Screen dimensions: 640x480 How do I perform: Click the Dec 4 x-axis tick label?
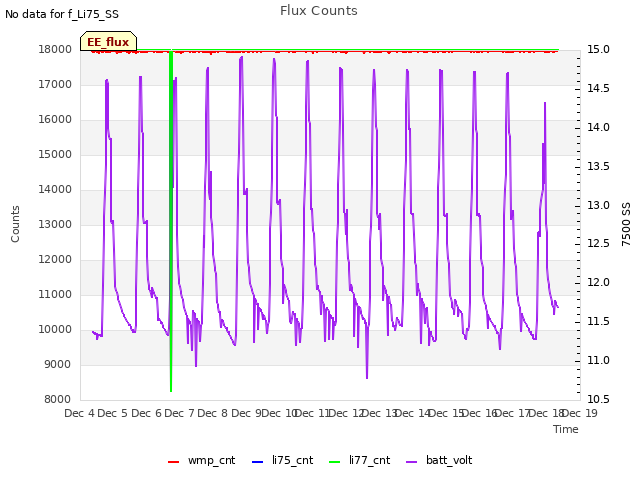[x=79, y=413]
